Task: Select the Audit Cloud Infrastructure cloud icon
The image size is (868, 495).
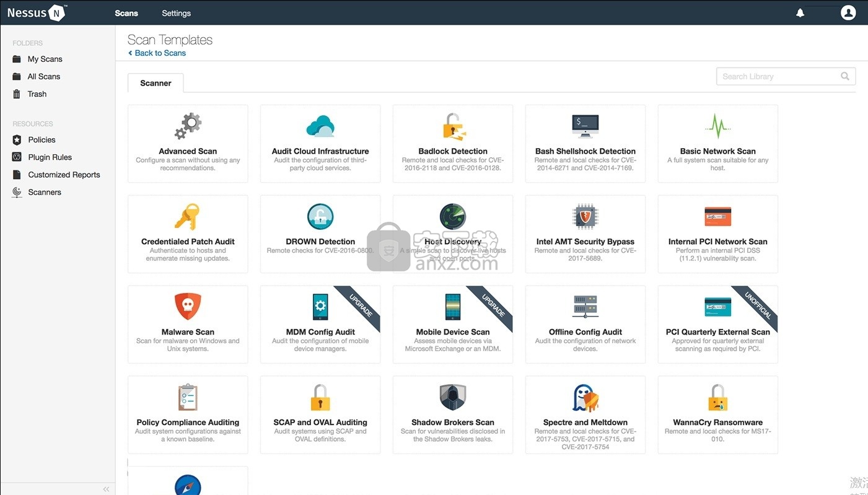Action: pos(320,126)
